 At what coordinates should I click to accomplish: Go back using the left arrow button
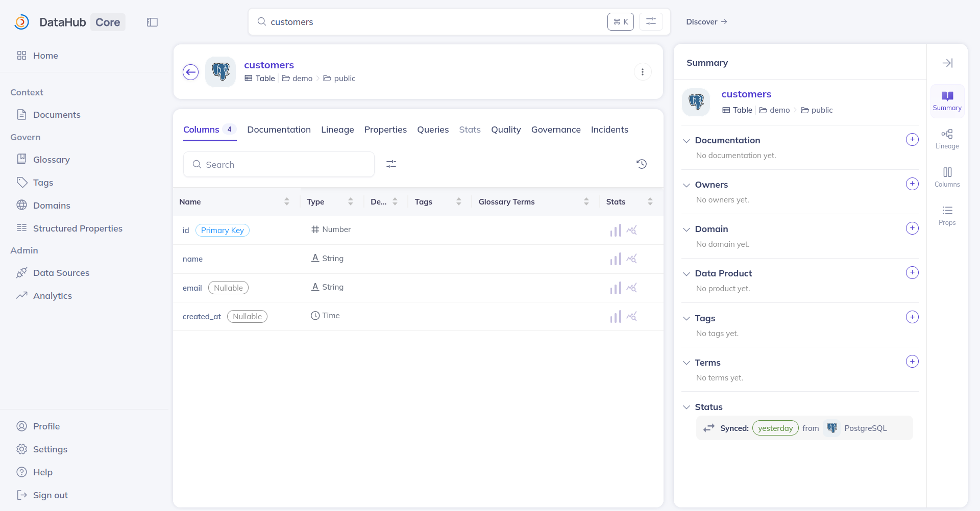(191, 72)
